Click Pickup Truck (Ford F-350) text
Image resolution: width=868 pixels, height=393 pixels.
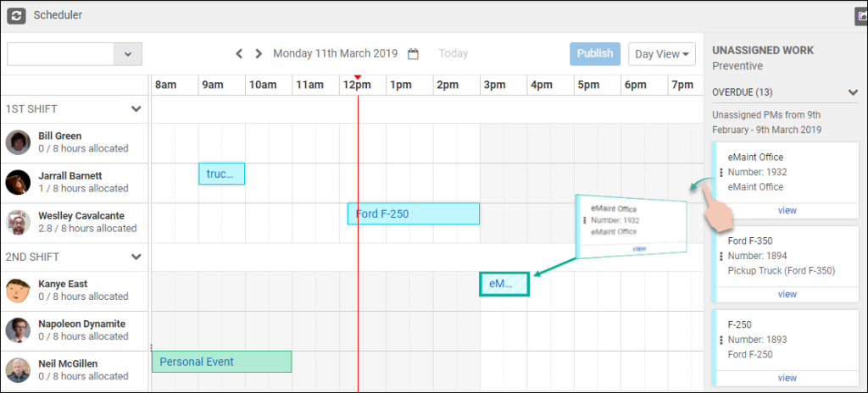tap(781, 271)
